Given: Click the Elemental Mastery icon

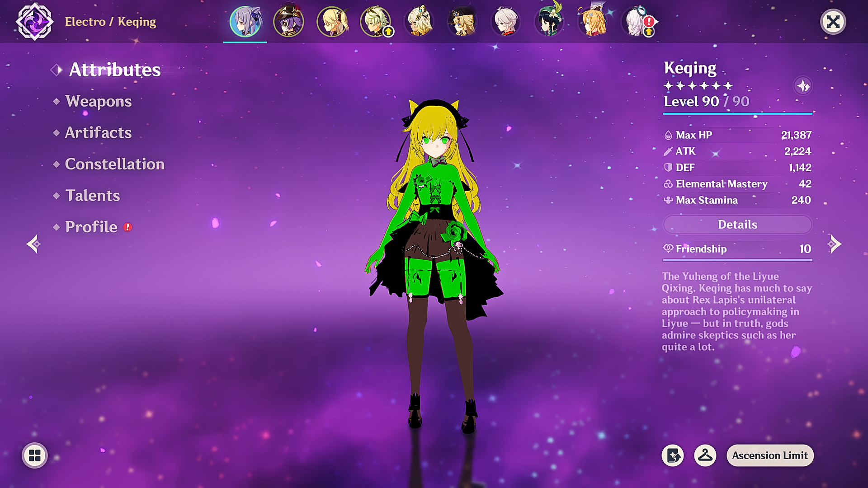Looking at the screenshot, I should [x=668, y=184].
